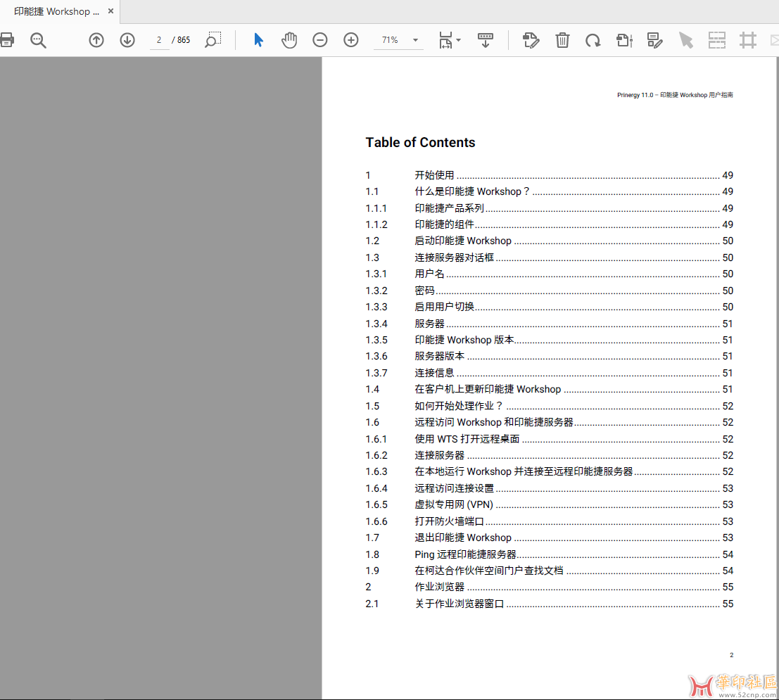Close the 印能捷 Workshop document tab
Screen dimensions: 779x700
pyautogui.click(x=110, y=11)
